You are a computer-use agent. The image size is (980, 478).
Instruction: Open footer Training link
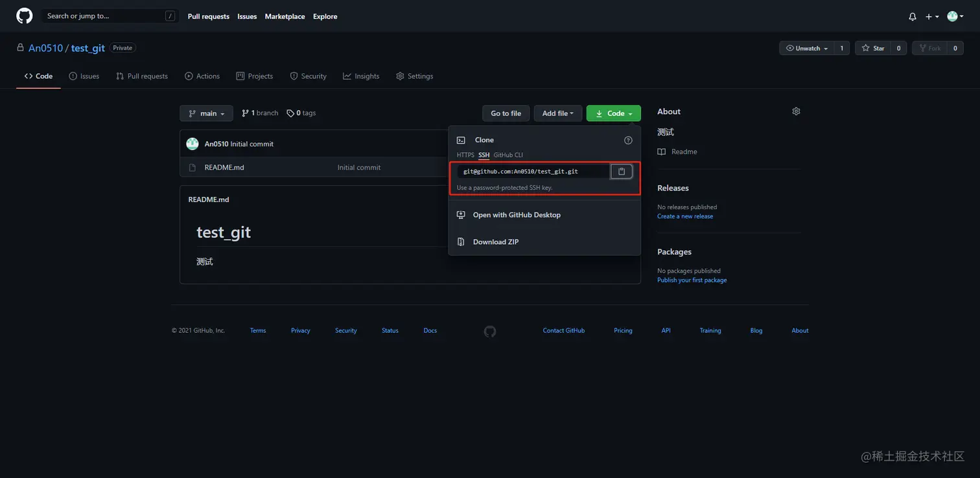[x=710, y=330]
